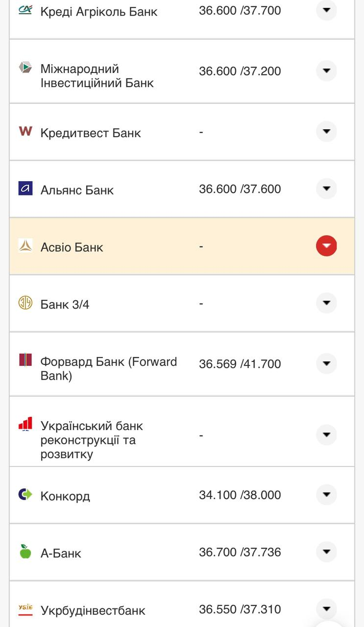Click the Альянс Банк logo icon

tap(25, 188)
